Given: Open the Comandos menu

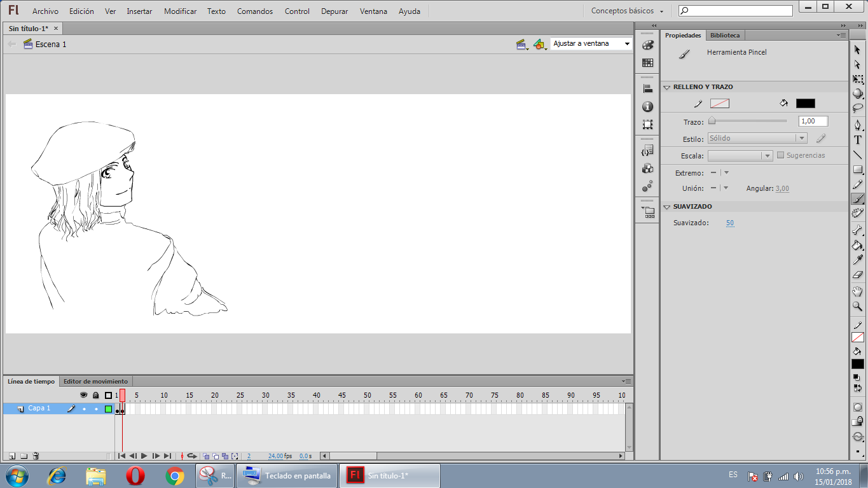Looking at the screenshot, I should (255, 11).
